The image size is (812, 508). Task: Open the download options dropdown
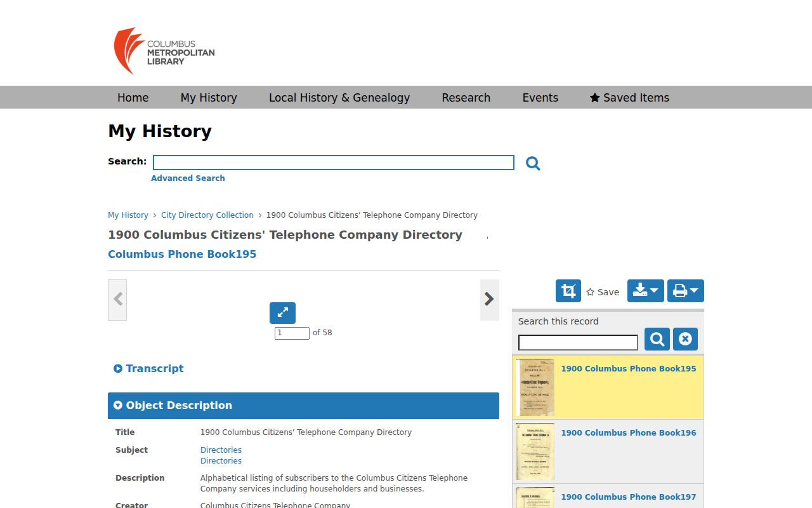pyautogui.click(x=646, y=291)
